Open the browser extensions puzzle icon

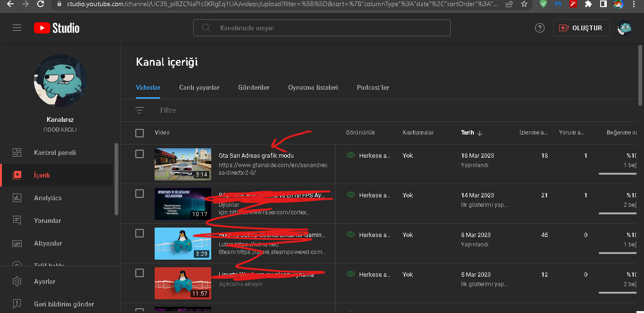click(x=588, y=4)
